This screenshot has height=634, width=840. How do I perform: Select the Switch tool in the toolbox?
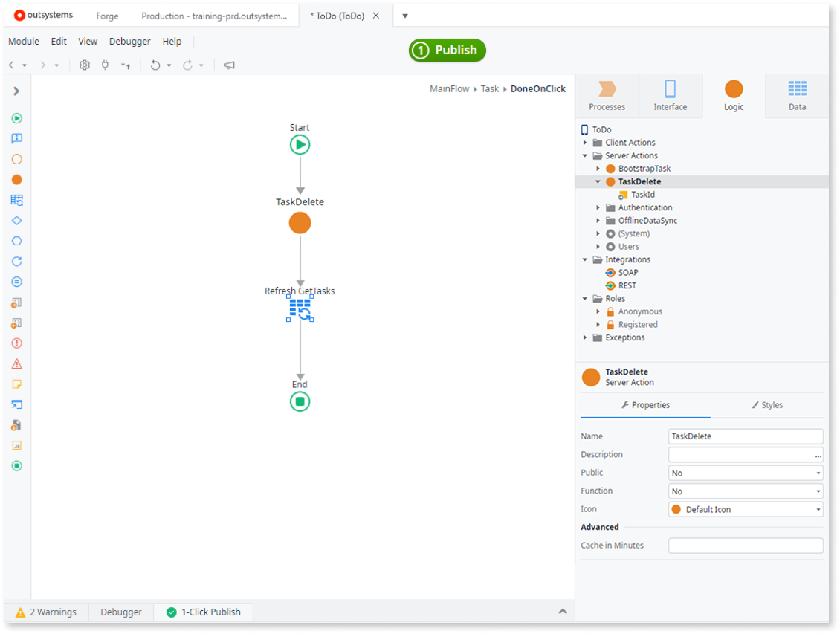[16, 240]
